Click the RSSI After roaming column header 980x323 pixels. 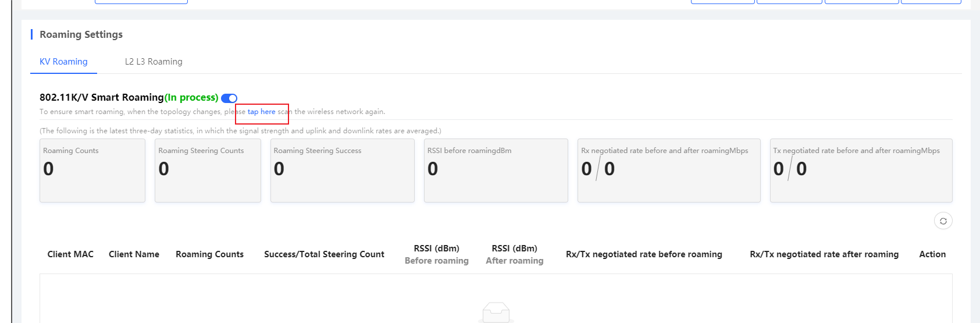[x=515, y=254]
